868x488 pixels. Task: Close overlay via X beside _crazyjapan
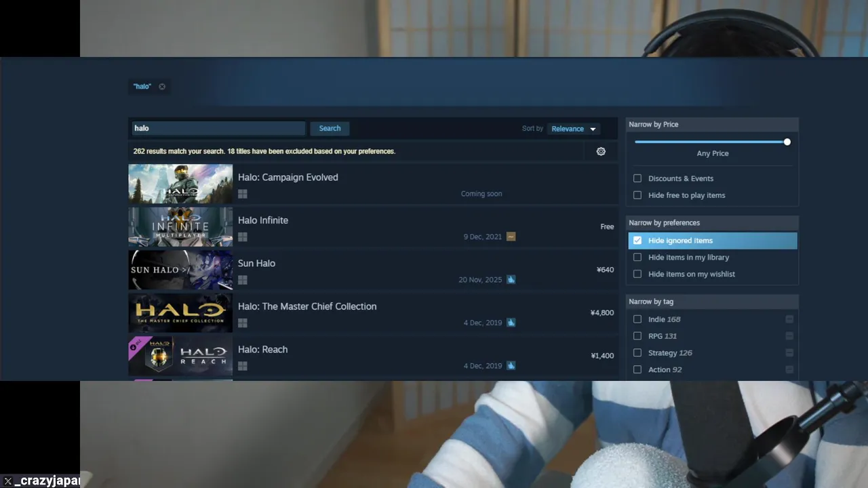point(7,481)
